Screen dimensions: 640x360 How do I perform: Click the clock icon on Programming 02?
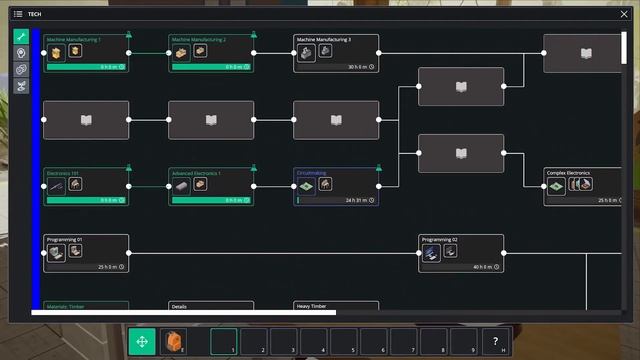[496, 267]
